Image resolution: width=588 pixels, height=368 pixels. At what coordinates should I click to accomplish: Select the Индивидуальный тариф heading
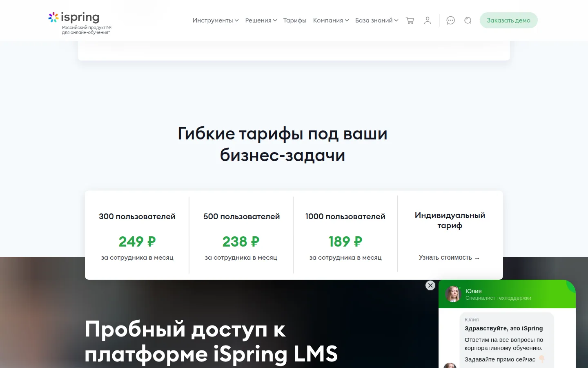(450, 220)
